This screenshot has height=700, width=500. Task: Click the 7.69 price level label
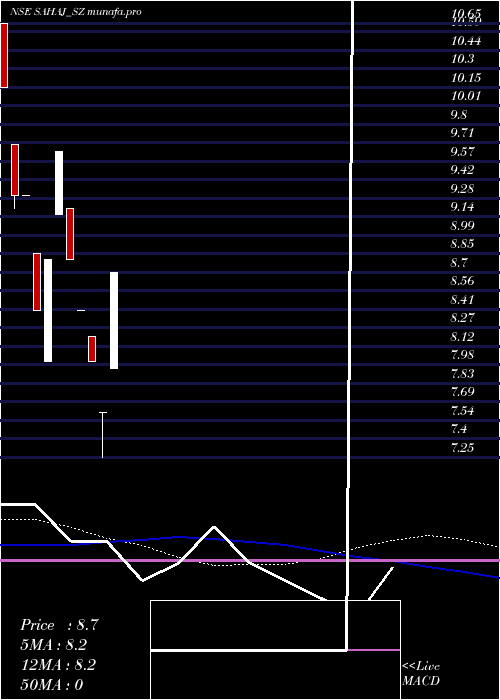coord(462,392)
